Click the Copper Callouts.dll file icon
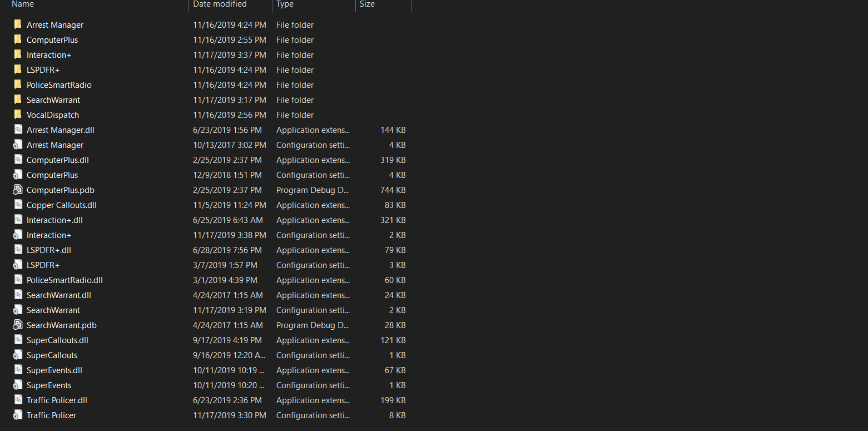 [x=18, y=205]
